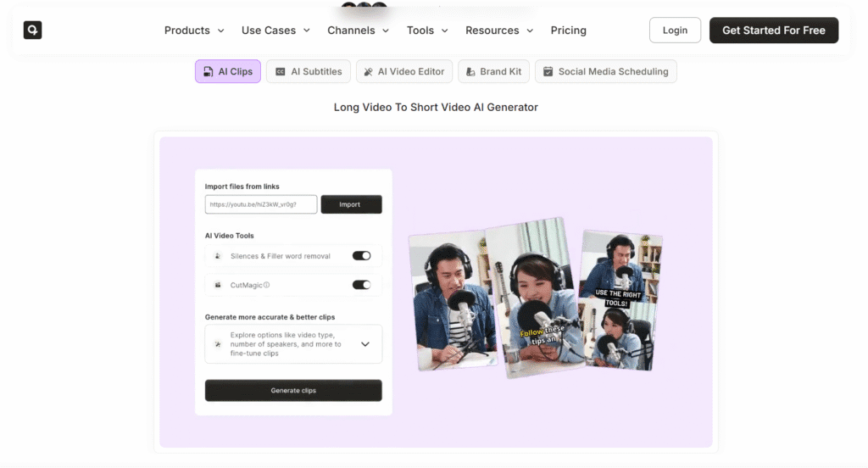Click the AI Clips tab icon
Screen dimensions: 868x468
click(209, 72)
